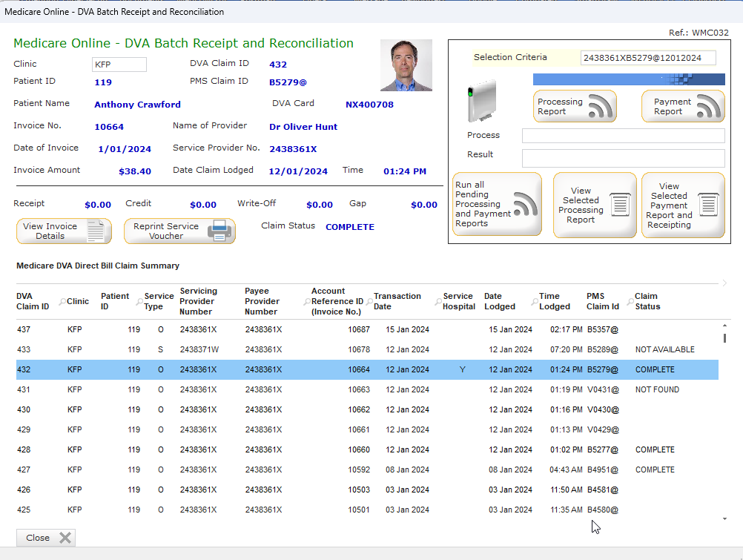743x560 pixels.
Task: Click the claim list vertical scrollbar thumb
Action: 724,338
